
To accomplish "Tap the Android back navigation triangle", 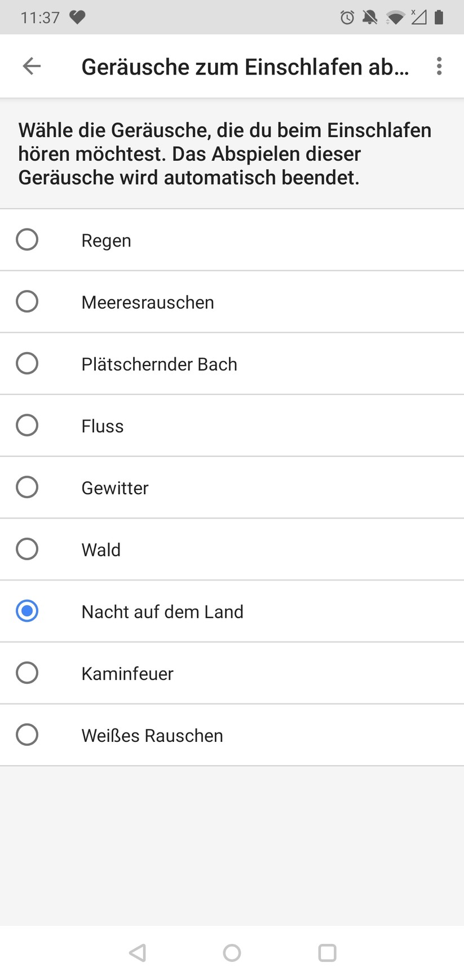I will tap(138, 953).
